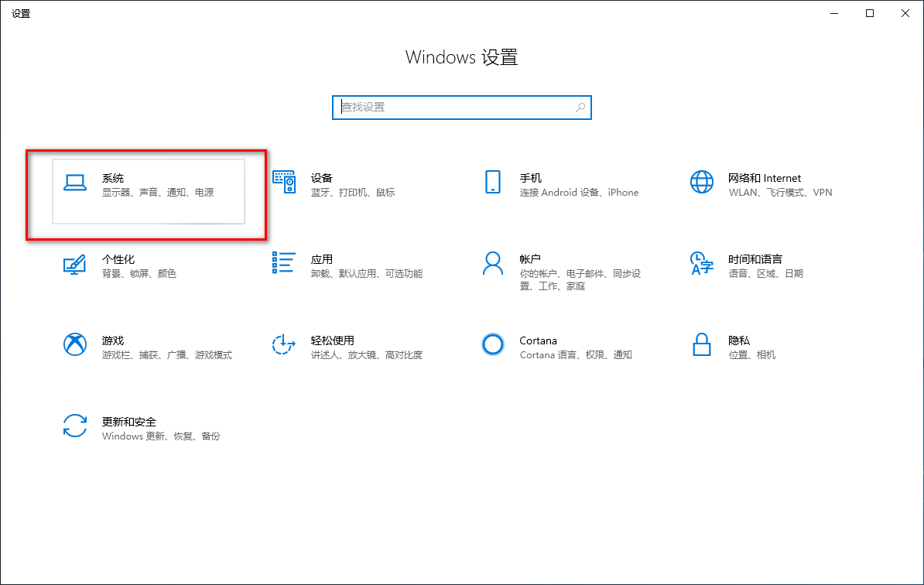Open the 设备 settings title

[322, 178]
